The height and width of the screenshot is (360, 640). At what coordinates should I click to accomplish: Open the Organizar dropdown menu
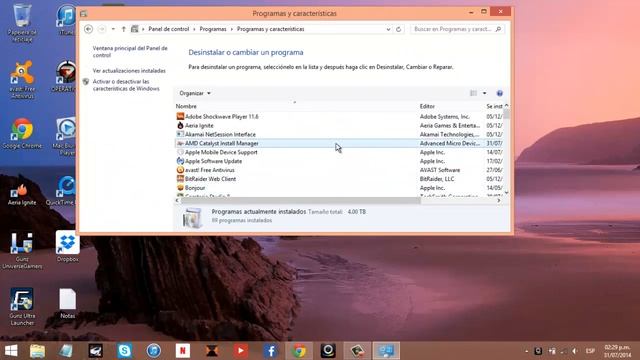[x=195, y=93]
